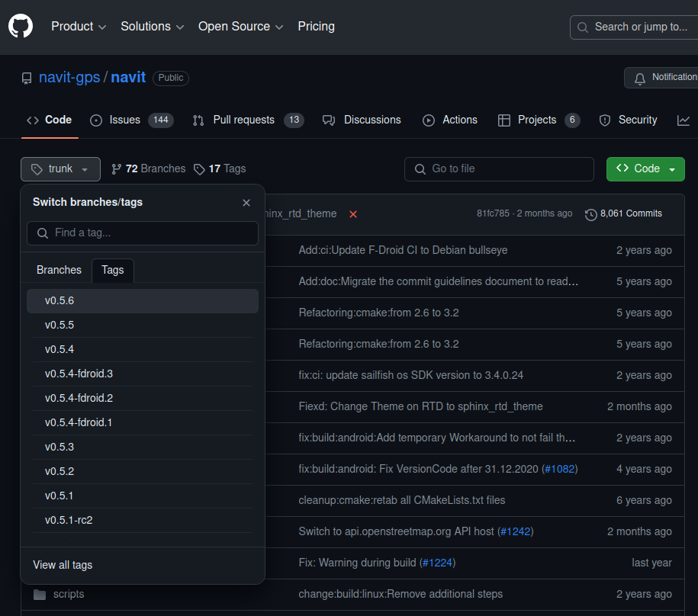Open the Discussions tab

coord(362,120)
